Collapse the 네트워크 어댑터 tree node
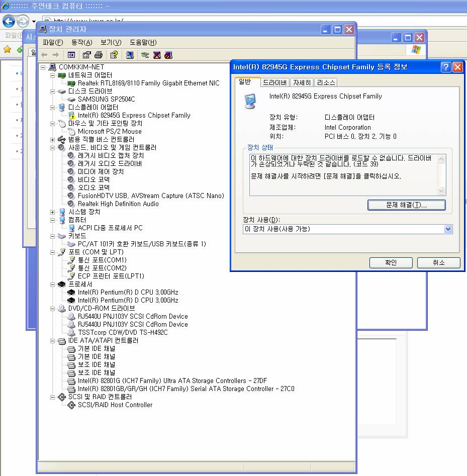This screenshot has width=467, height=476. click(x=52, y=75)
